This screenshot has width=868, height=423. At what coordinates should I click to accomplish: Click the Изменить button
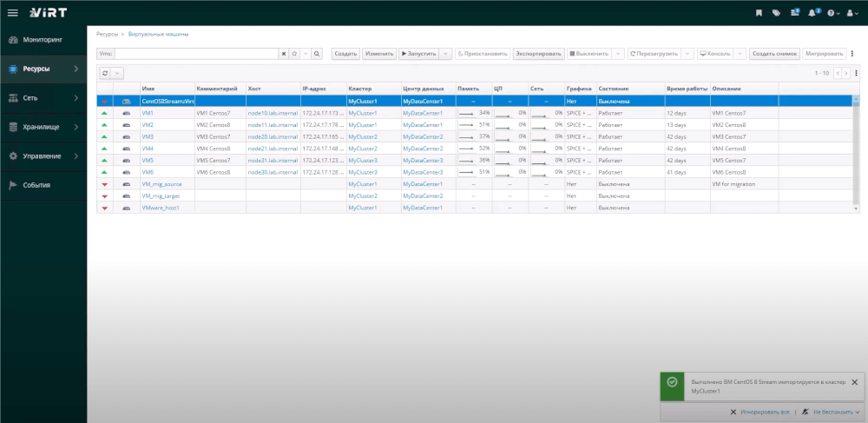[x=379, y=54]
